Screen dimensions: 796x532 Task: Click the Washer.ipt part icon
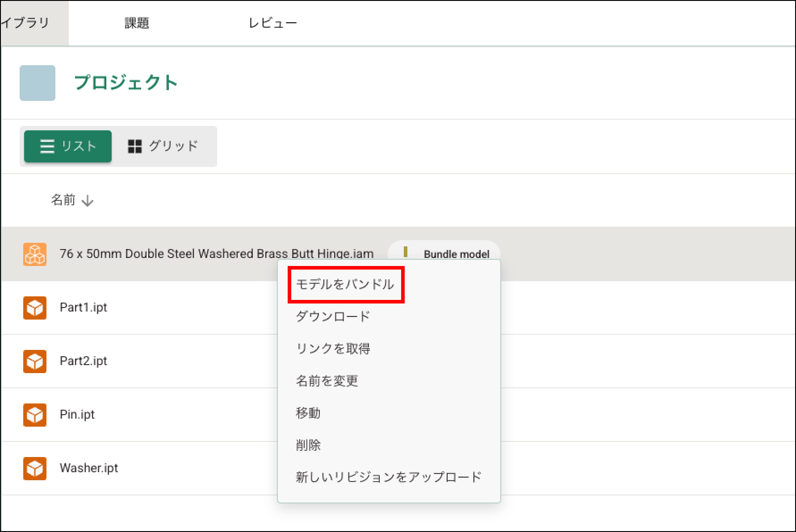pyautogui.click(x=35, y=468)
